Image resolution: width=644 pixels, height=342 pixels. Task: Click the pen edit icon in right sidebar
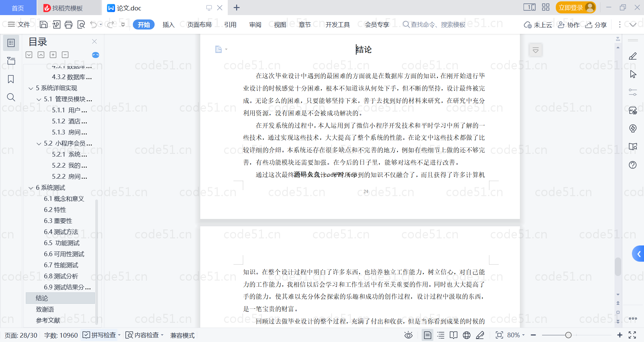tap(633, 56)
